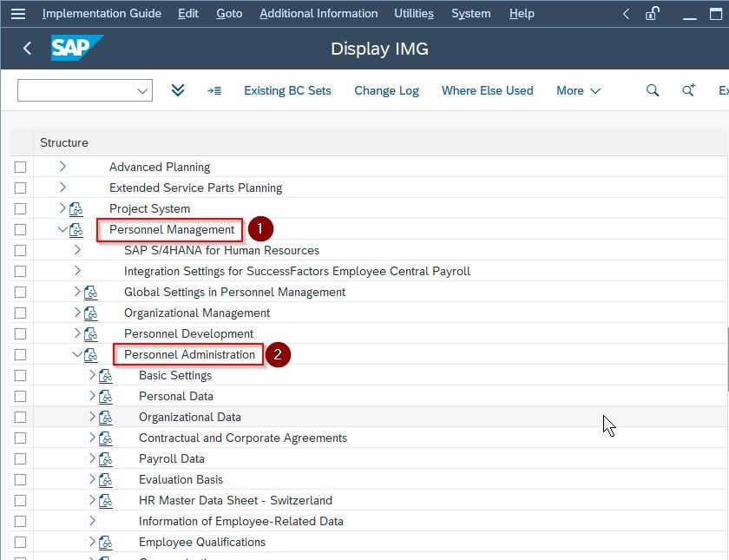Expand Information of Employee-Related Data node

coord(92,521)
